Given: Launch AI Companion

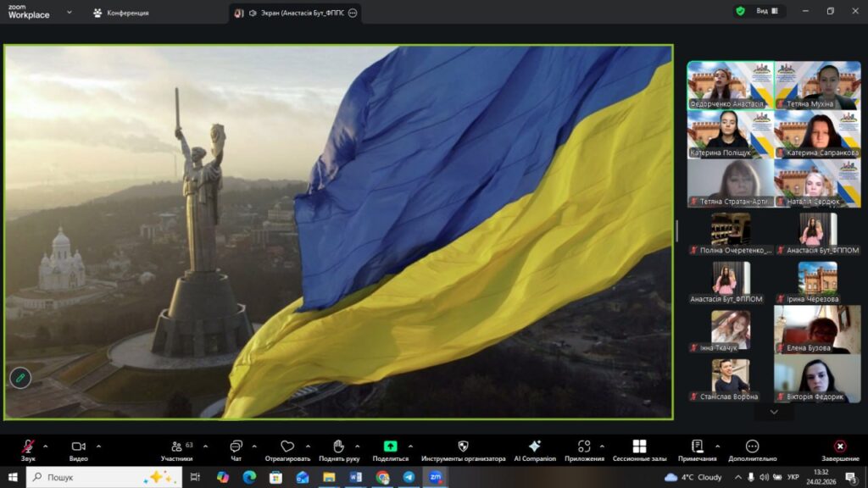Looking at the screenshot, I should coord(534,446).
